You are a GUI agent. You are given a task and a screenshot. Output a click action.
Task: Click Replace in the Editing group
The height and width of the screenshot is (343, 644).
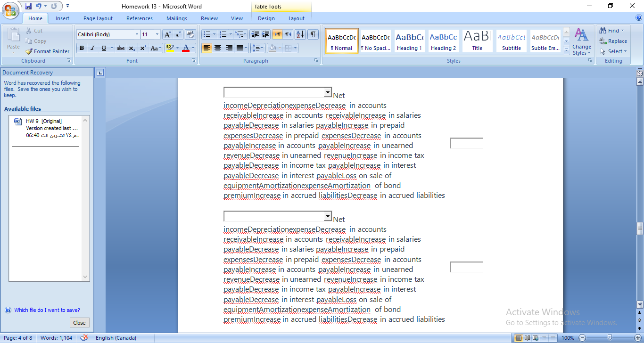click(x=613, y=41)
